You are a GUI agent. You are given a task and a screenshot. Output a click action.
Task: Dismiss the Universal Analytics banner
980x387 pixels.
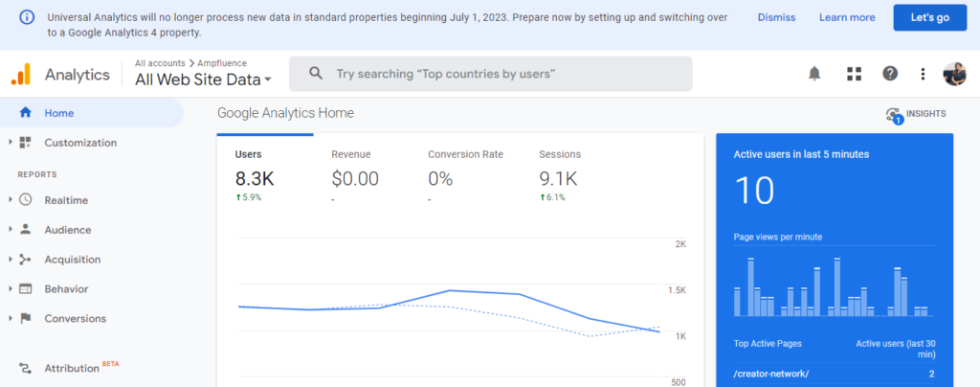point(776,17)
